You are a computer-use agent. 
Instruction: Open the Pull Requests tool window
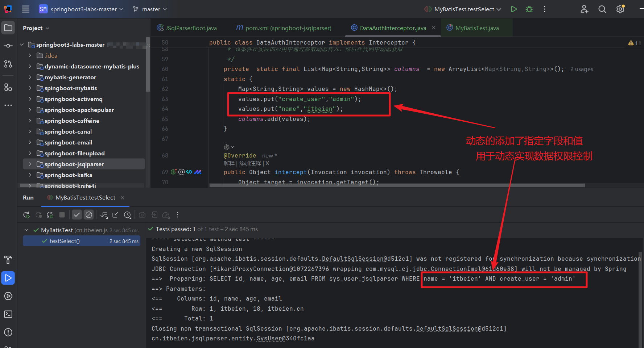tap(8, 64)
